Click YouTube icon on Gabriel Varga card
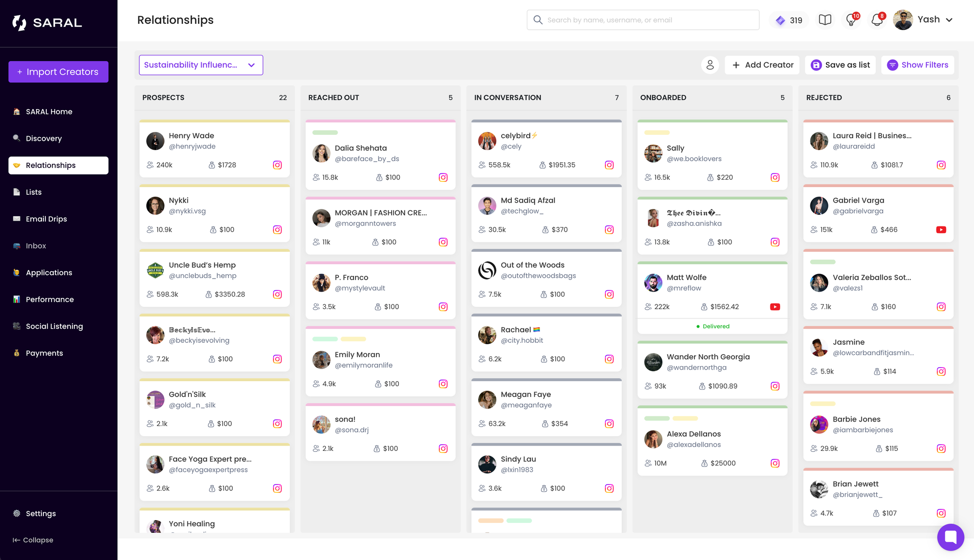 941,230
